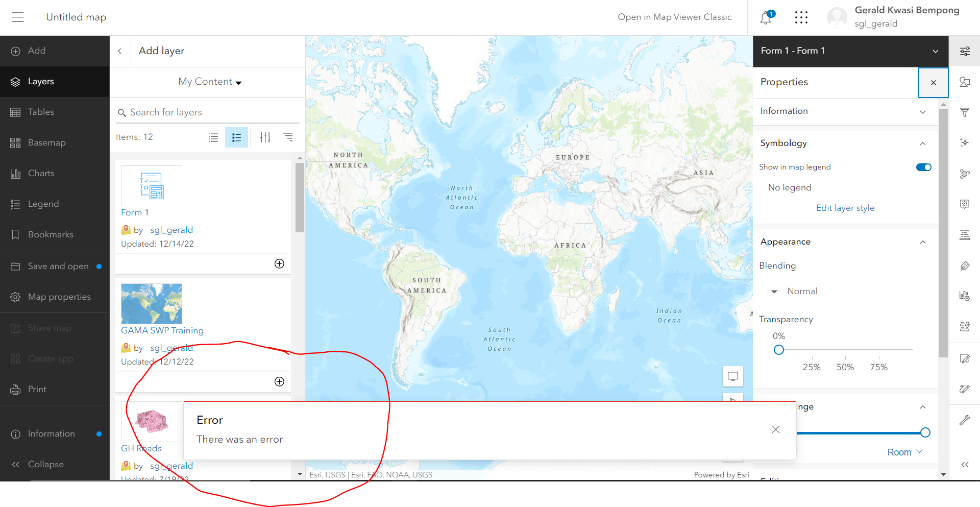
Task: Click the Transparency slider handle
Action: point(779,350)
